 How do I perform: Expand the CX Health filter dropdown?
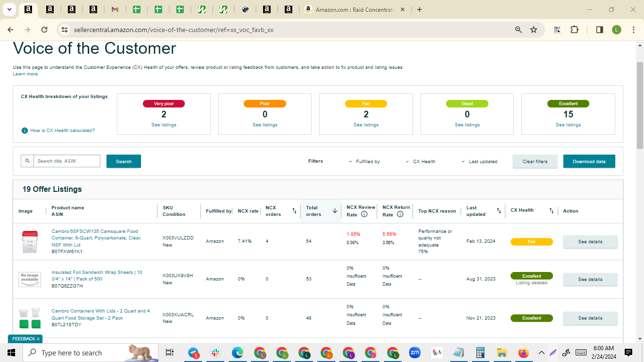pos(421,162)
